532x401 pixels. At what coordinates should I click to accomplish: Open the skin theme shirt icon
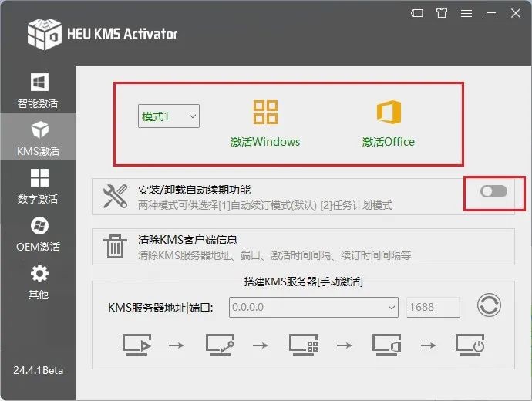(x=442, y=13)
